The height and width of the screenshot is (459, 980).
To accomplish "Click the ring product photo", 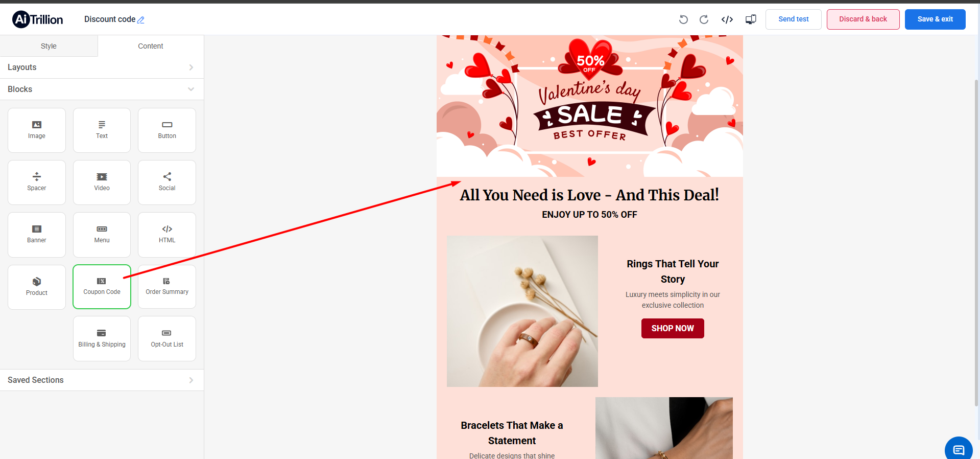I will pos(522,311).
